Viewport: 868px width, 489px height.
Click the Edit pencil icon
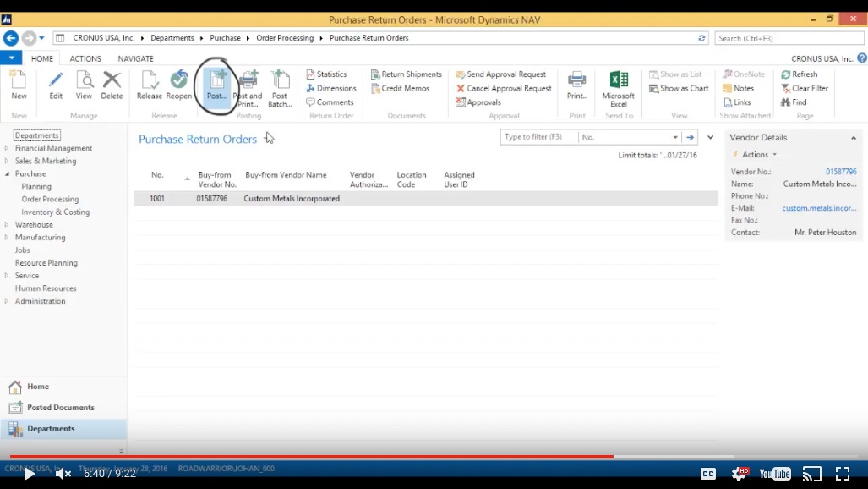coord(55,85)
